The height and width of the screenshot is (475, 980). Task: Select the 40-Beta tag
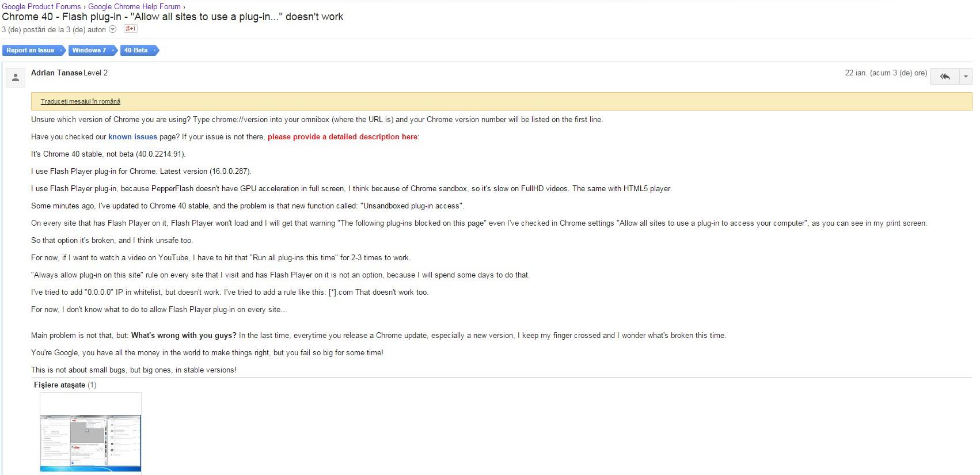pos(139,51)
